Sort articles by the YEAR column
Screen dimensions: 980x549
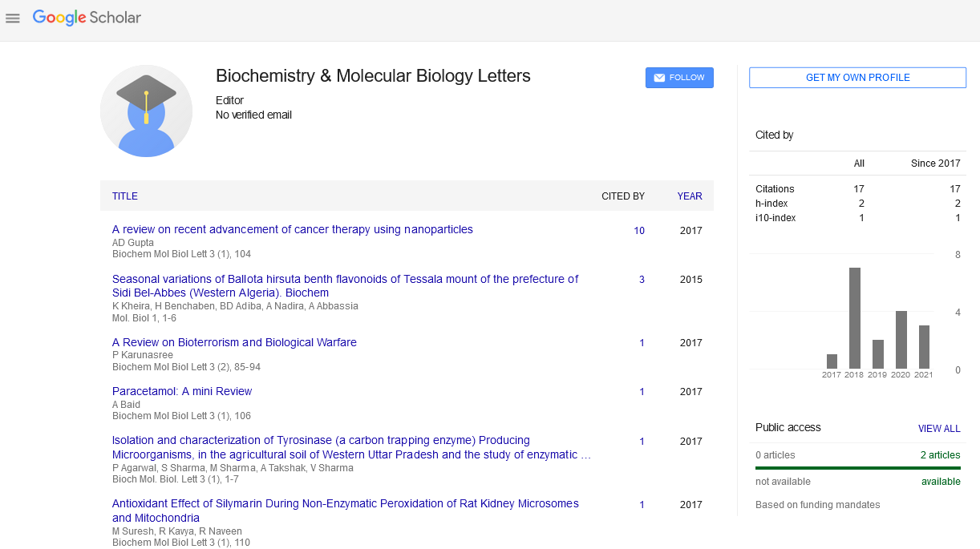pos(689,196)
